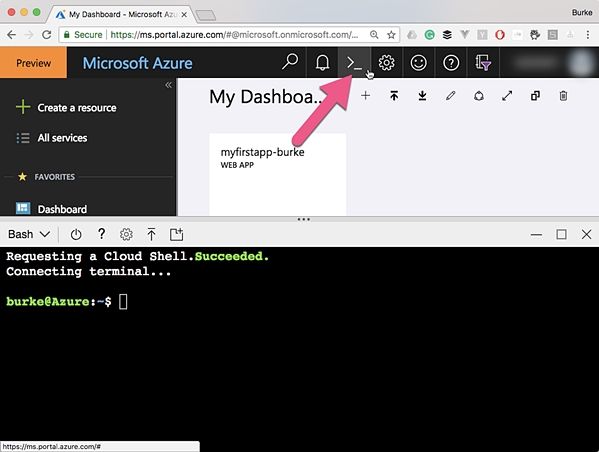Open a new browser tab

[206, 15]
